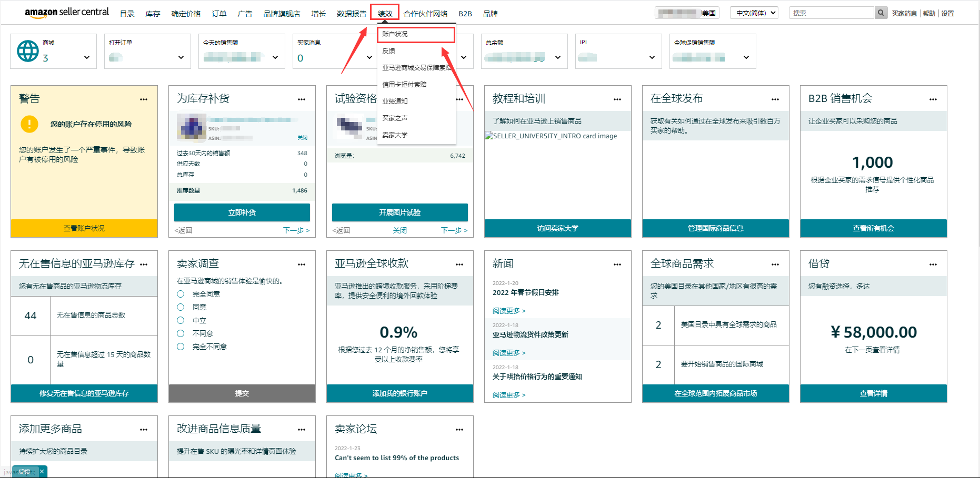Screen dimensions: 980x478
Task: Click the globe icon in 商城 card
Action: [x=28, y=51]
